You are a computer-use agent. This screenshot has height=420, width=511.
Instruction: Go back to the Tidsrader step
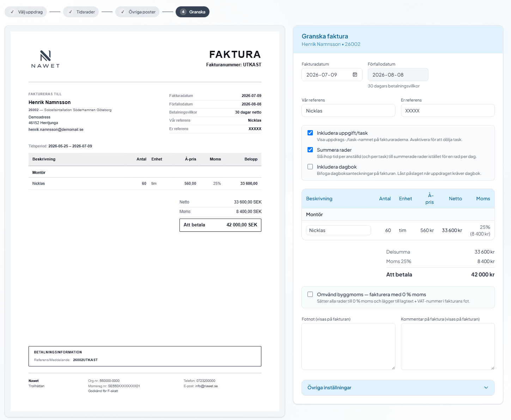pyautogui.click(x=81, y=12)
